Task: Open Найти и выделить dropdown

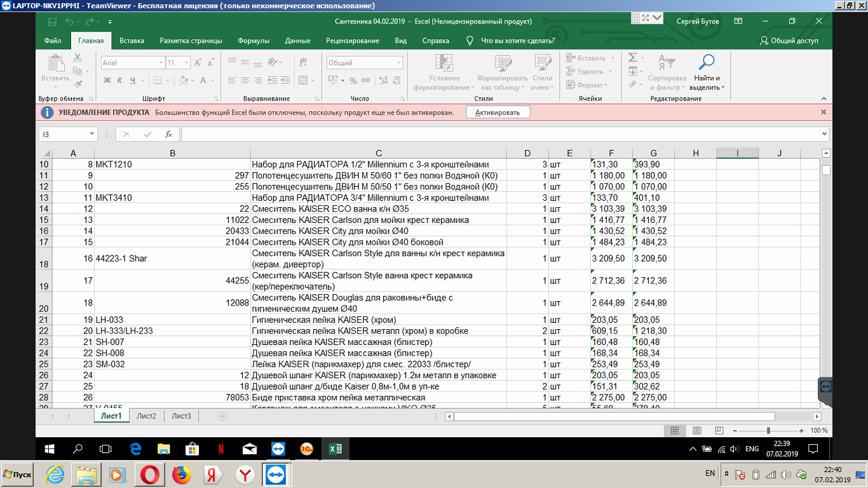Action: point(707,74)
